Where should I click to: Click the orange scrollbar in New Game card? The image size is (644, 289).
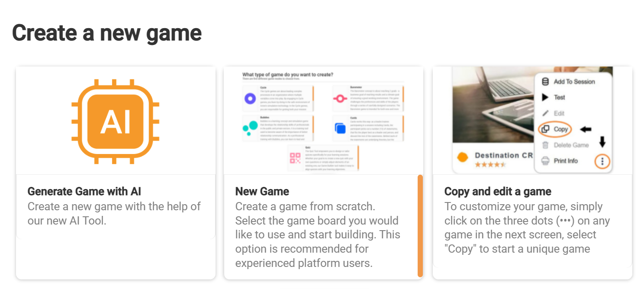tap(420, 225)
